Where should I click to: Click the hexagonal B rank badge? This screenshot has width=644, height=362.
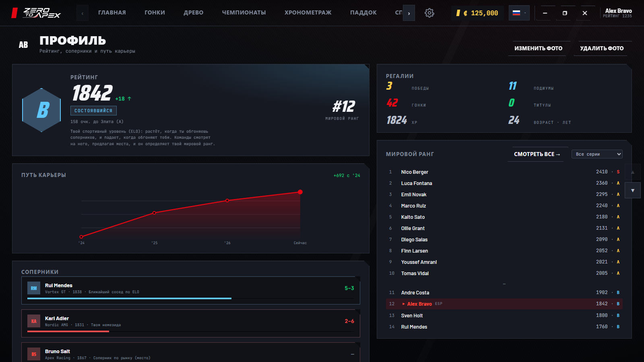41,110
